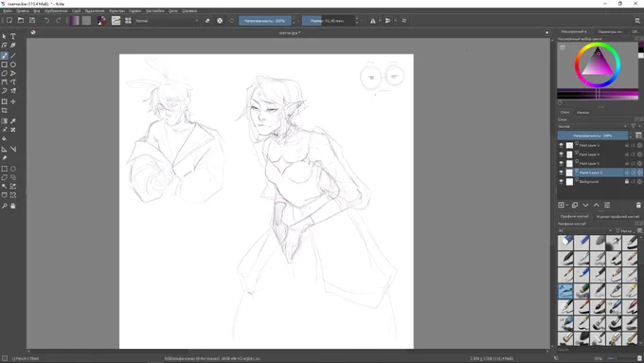Select the Multibrush tool
The width and height of the screenshot is (644, 363).
pos(13,91)
